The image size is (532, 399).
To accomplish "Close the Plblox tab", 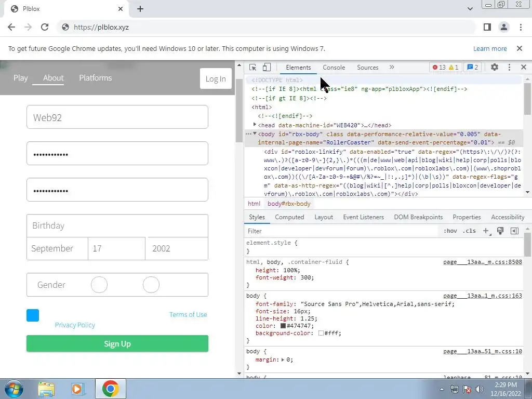I will tap(121, 9).
